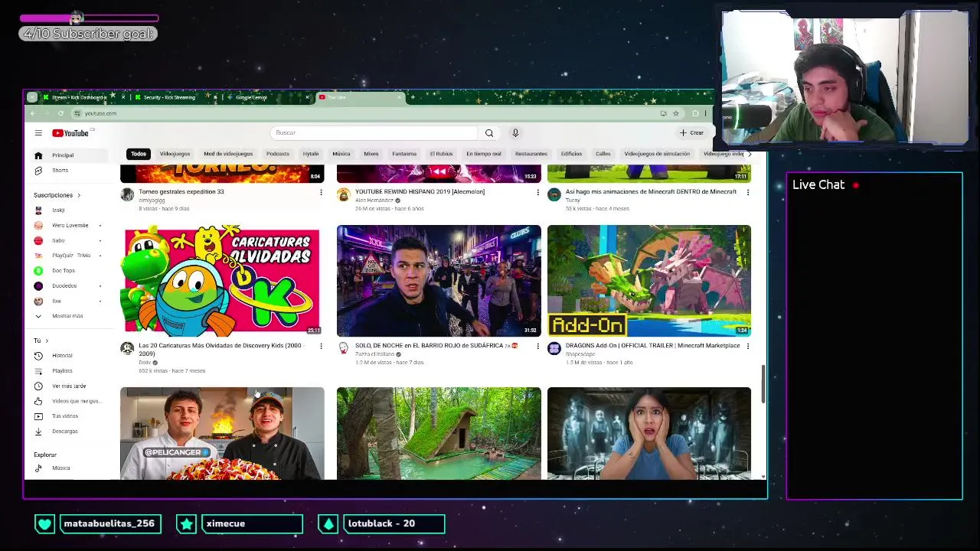Click the Crear button
The height and width of the screenshot is (551, 980).
[x=691, y=133]
